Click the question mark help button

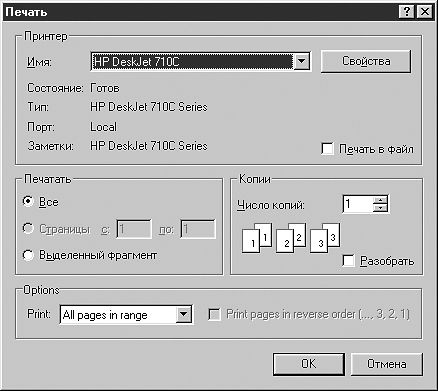[x=407, y=12]
